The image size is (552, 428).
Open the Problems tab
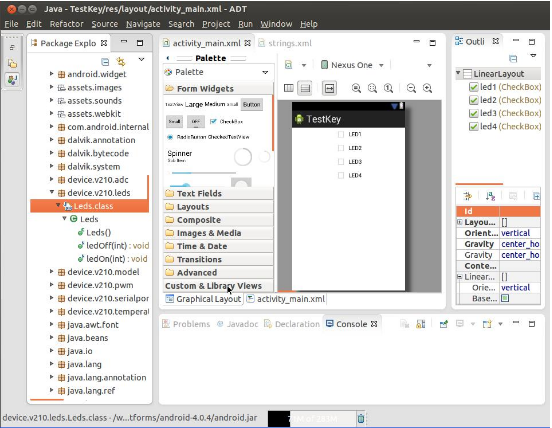click(186, 324)
